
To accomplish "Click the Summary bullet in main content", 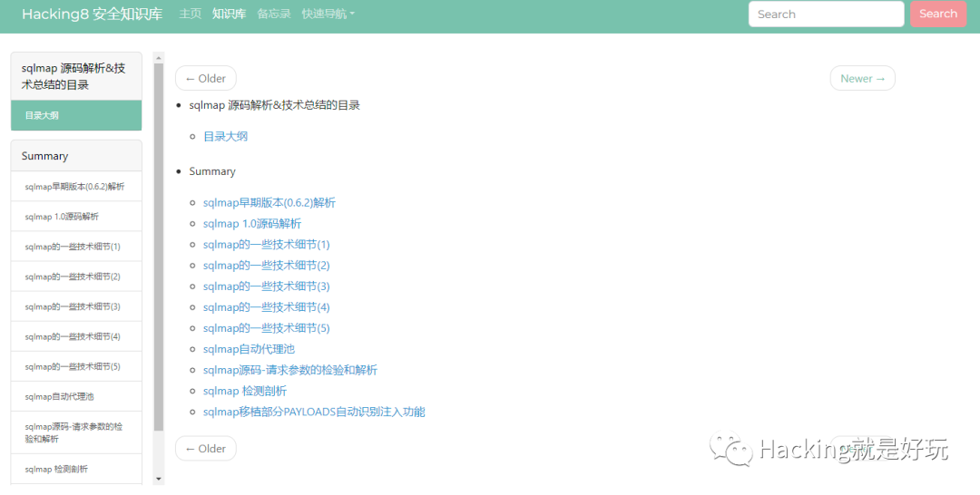I will [212, 171].
